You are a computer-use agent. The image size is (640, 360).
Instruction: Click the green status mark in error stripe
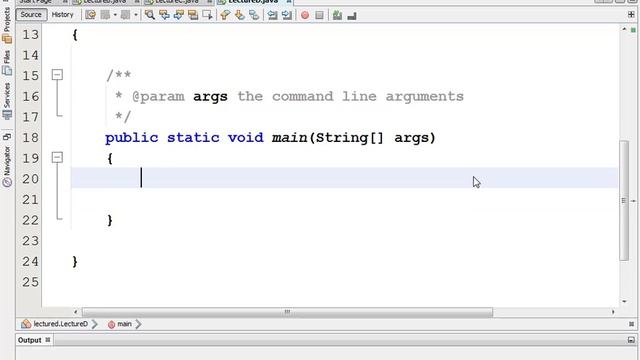tap(633, 30)
